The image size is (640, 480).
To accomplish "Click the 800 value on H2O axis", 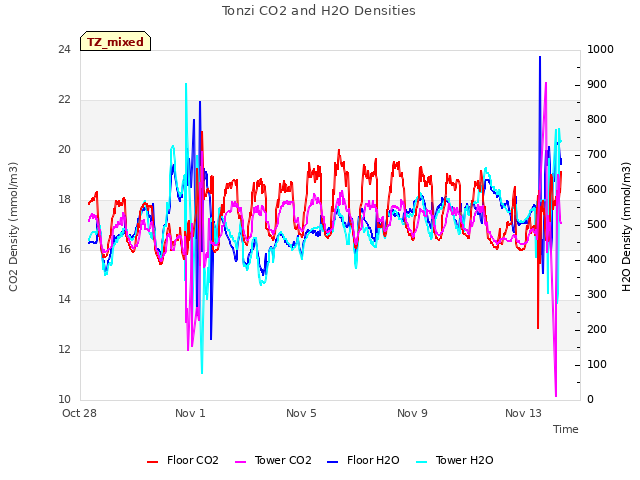I will (597, 120).
